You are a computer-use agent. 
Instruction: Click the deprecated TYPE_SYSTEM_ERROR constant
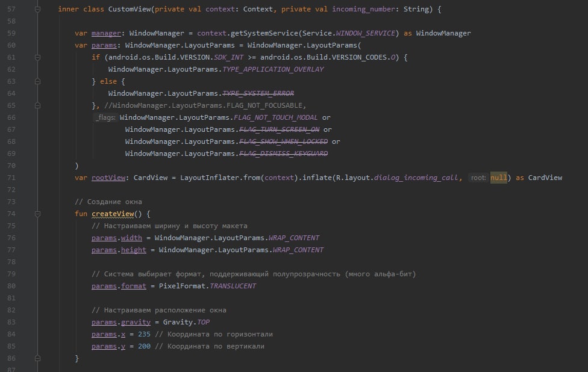coord(258,93)
